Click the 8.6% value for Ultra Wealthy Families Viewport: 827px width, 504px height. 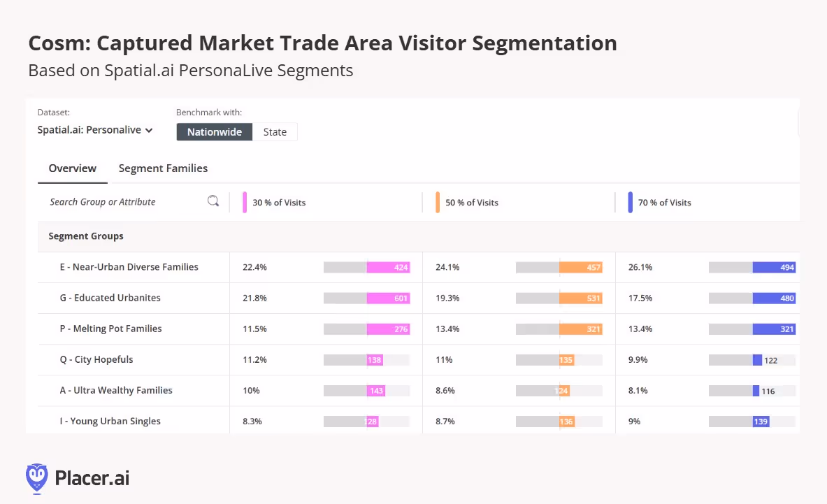[445, 391]
